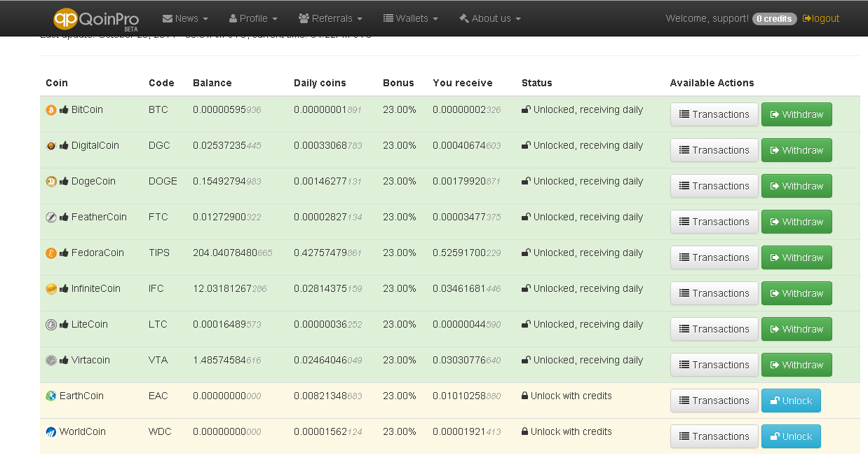
Task: Click the locked padlock in WorldCoin status
Action: tap(524, 431)
